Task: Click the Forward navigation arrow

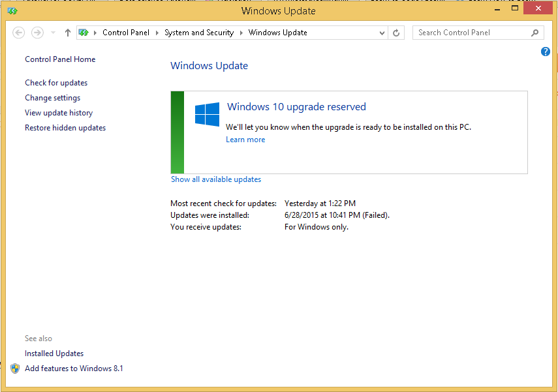Action: click(37, 33)
